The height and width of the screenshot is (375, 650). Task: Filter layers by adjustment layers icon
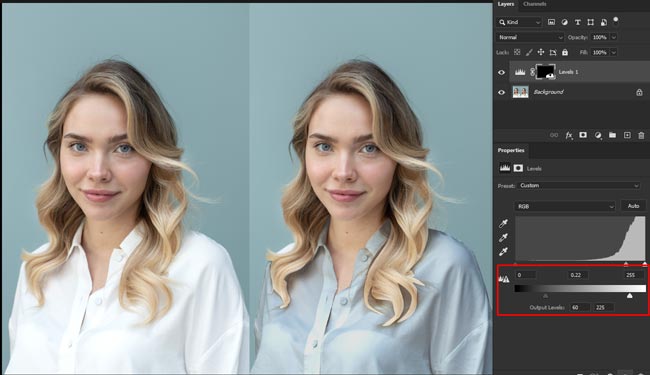pos(564,22)
